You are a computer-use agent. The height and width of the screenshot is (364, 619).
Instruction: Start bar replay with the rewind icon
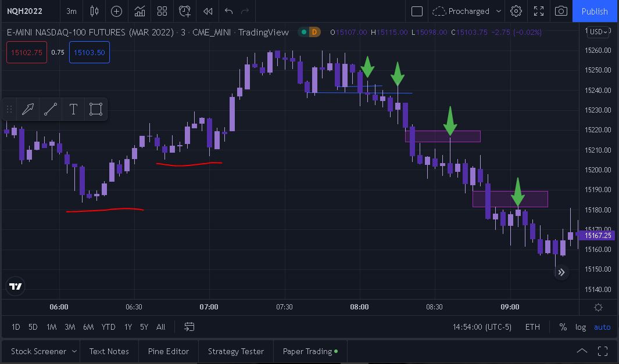[207, 11]
